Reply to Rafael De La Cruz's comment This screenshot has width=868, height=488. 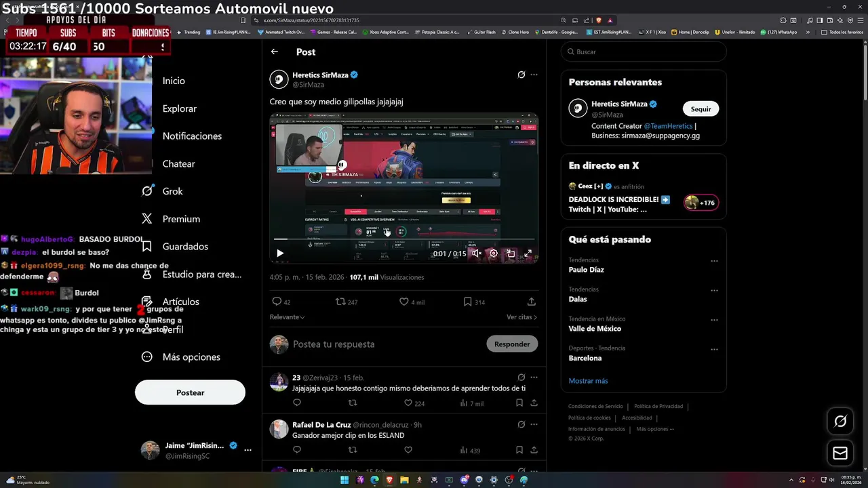click(296, 450)
